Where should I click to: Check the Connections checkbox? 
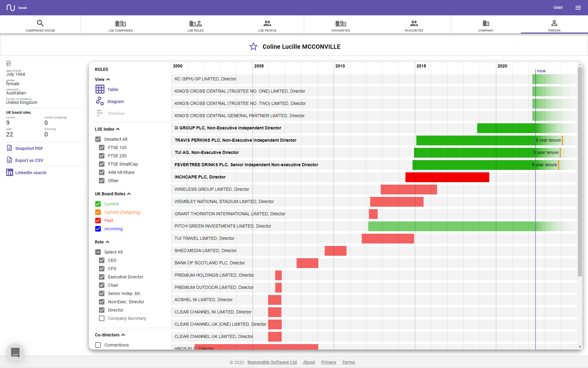coord(98,345)
